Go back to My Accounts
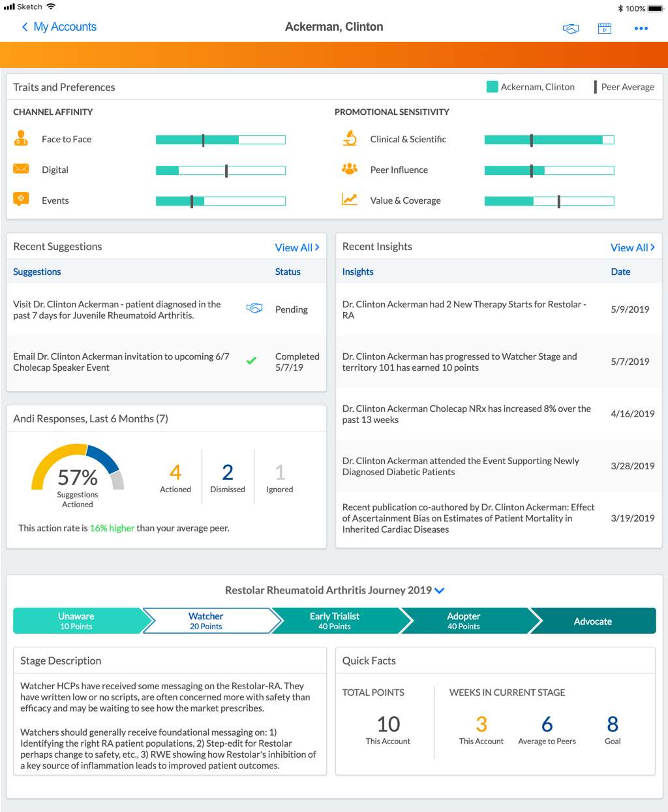The image size is (668, 812). click(59, 27)
